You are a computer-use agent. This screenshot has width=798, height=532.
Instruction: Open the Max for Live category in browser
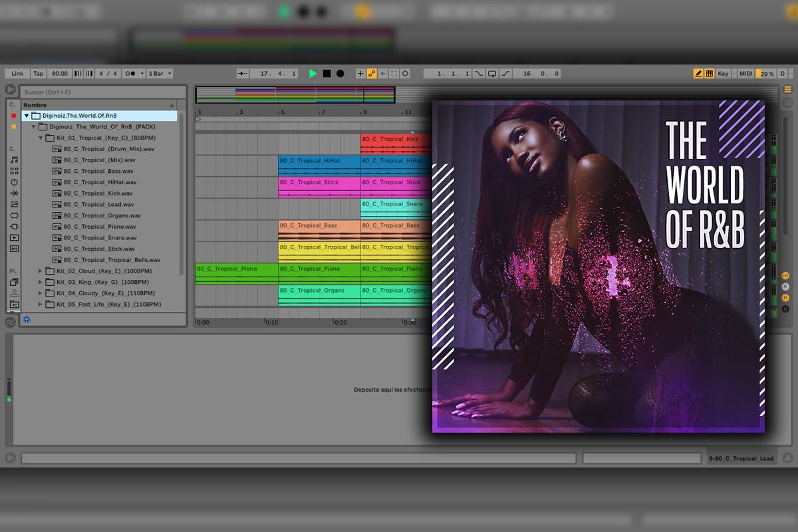(14, 215)
